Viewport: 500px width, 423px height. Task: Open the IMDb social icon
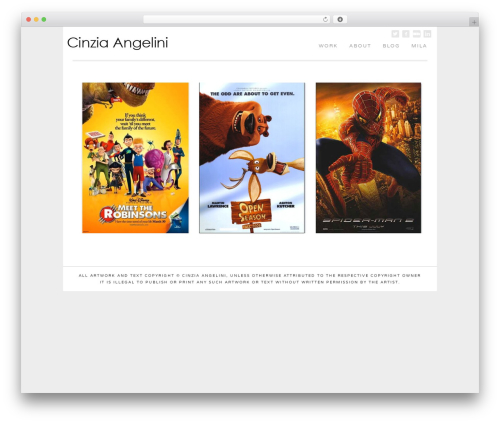point(417,34)
